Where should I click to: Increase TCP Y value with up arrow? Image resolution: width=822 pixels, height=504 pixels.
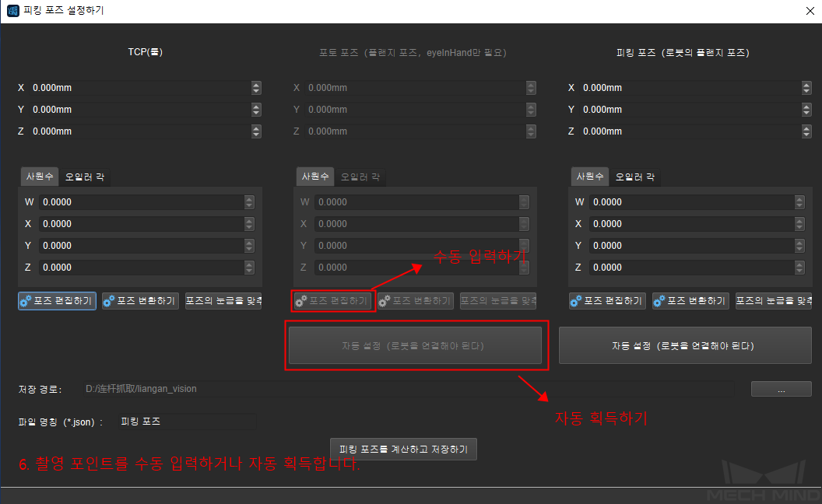[256, 107]
